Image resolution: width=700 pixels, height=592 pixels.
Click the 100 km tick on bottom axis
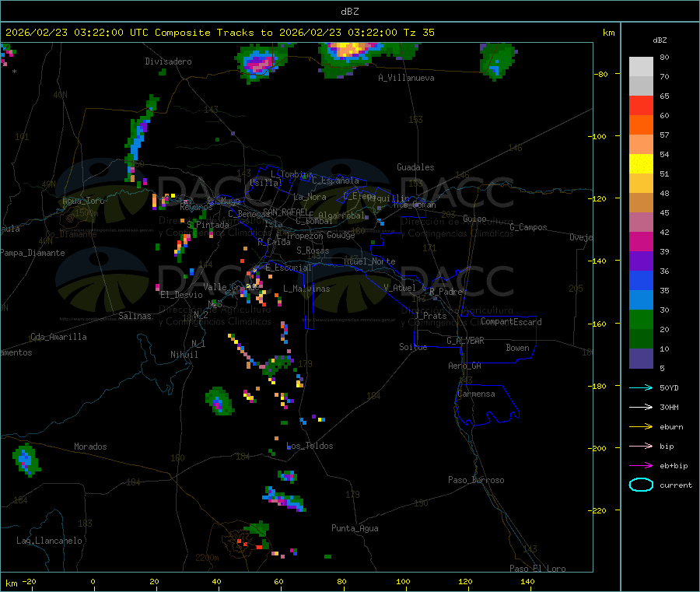[403, 581]
